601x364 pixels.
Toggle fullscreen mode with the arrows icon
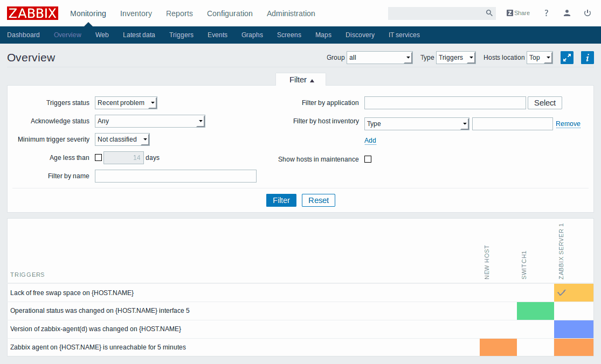[567, 58]
